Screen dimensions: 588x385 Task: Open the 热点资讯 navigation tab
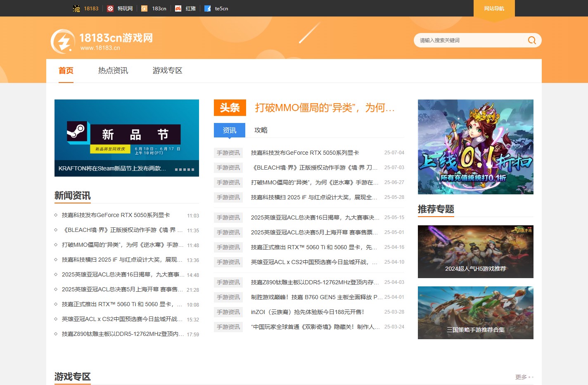(x=113, y=71)
